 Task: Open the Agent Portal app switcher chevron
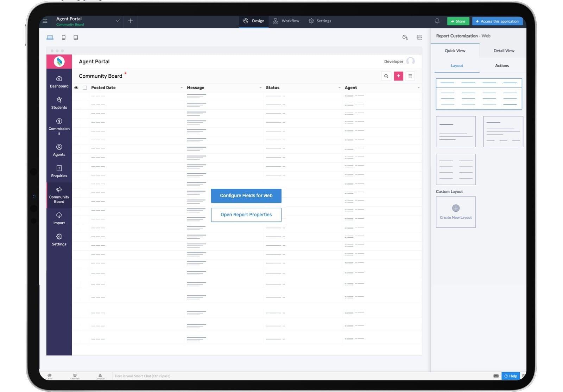118,21
